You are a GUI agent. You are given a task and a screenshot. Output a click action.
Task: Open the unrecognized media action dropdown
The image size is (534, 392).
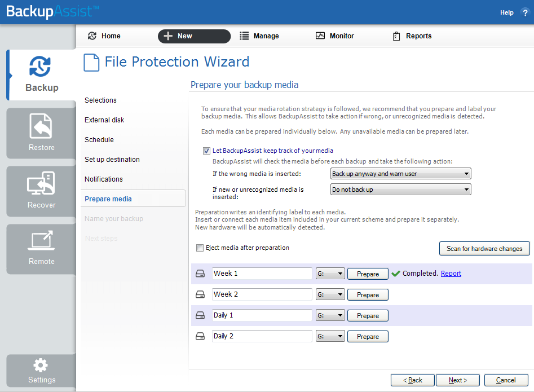[401, 190]
